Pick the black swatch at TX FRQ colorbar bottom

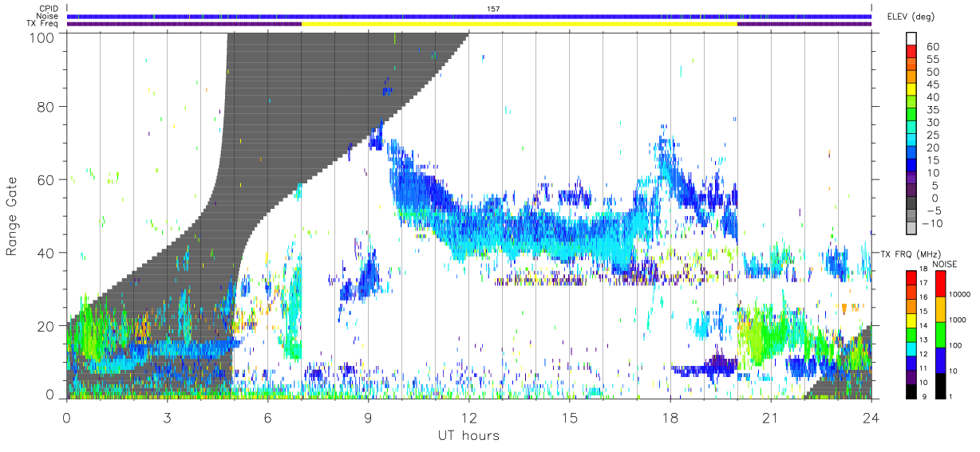coord(911,391)
